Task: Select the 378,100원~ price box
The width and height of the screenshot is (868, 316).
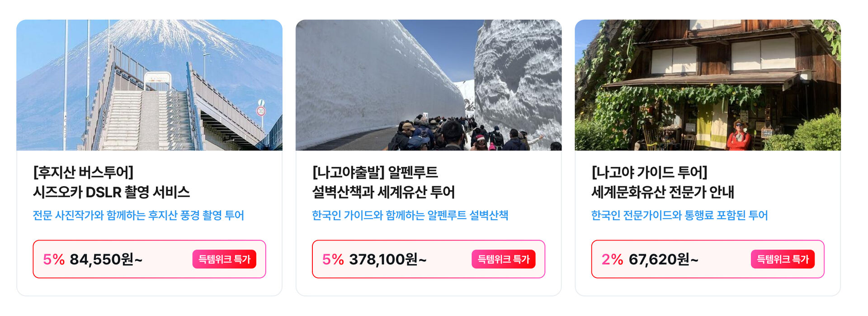Action: point(429,259)
